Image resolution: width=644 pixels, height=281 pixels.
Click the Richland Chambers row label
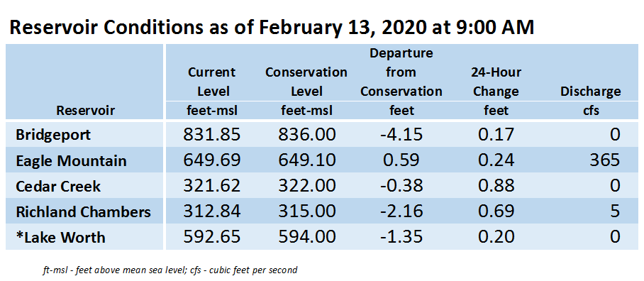click(x=83, y=212)
